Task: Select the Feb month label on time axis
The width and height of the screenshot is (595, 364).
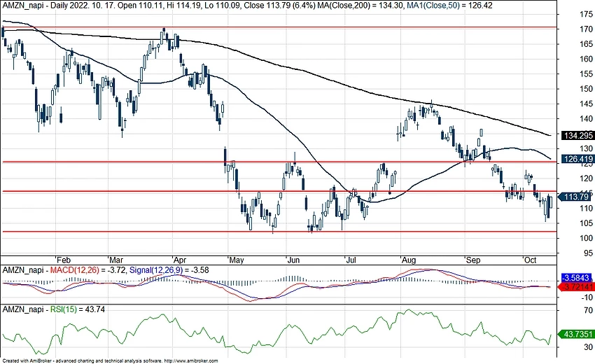Action: click(64, 260)
